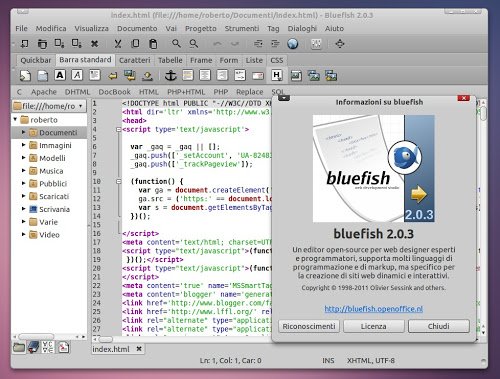Collapse the function code fold marker
Viewport: 500px width, 379px height.
coord(119,182)
